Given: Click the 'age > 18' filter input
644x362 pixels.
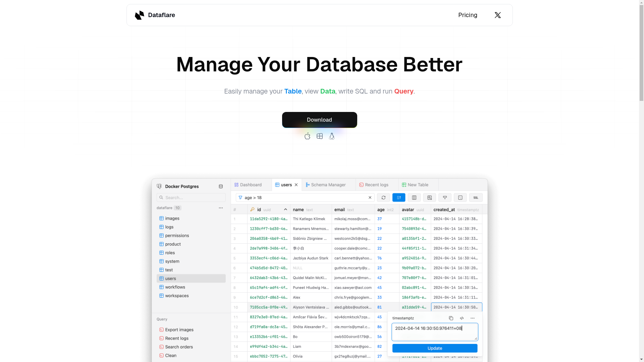Looking at the screenshot, I should [304, 198].
